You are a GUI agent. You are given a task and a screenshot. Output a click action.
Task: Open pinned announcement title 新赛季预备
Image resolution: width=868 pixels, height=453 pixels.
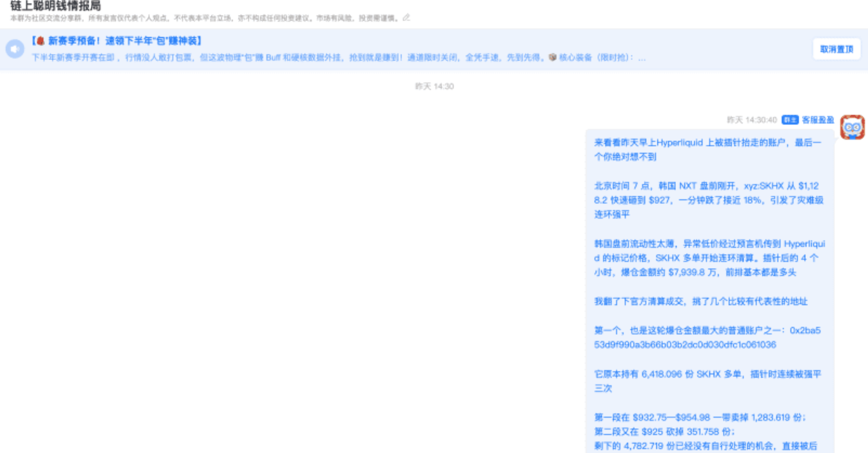pos(116,41)
